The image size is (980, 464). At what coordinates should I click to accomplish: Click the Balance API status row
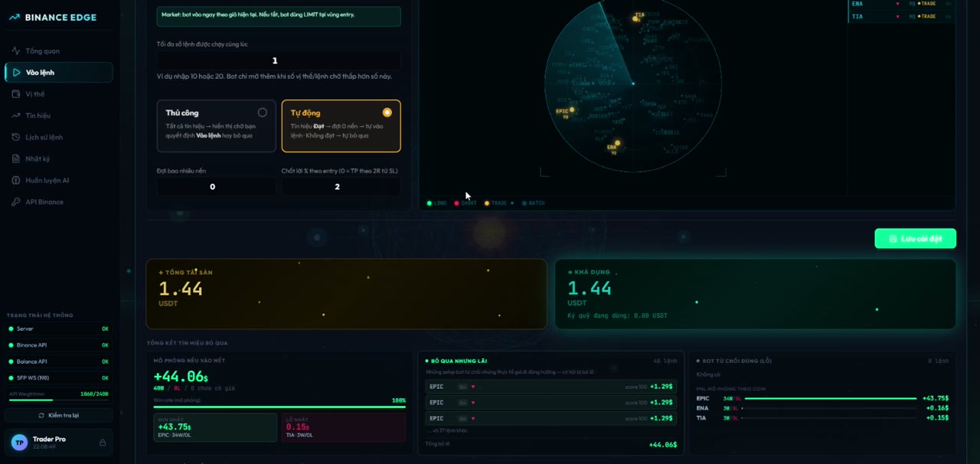click(x=58, y=361)
